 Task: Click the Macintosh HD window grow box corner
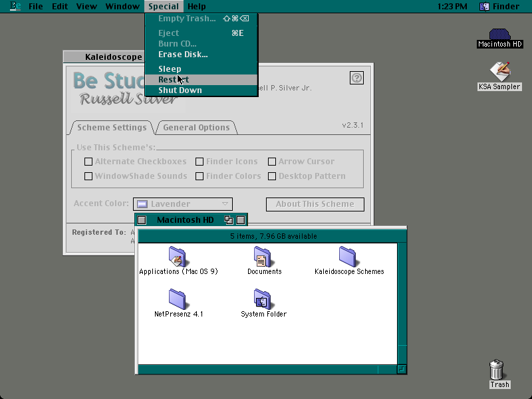(x=402, y=369)
